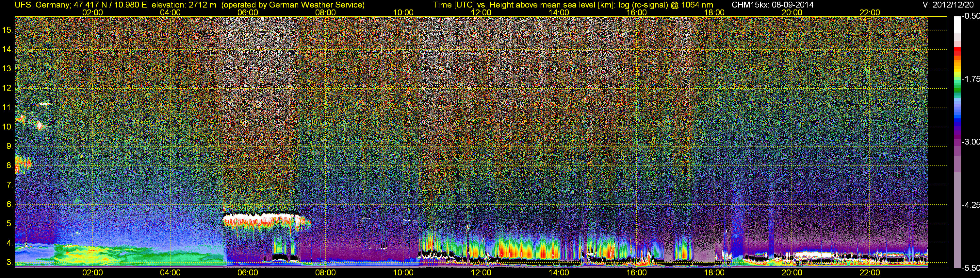Click the '18:00' label on the top time axis
The height and width of the screenshot is (278, 980).
pyautogui.click(x=714, y=12)
